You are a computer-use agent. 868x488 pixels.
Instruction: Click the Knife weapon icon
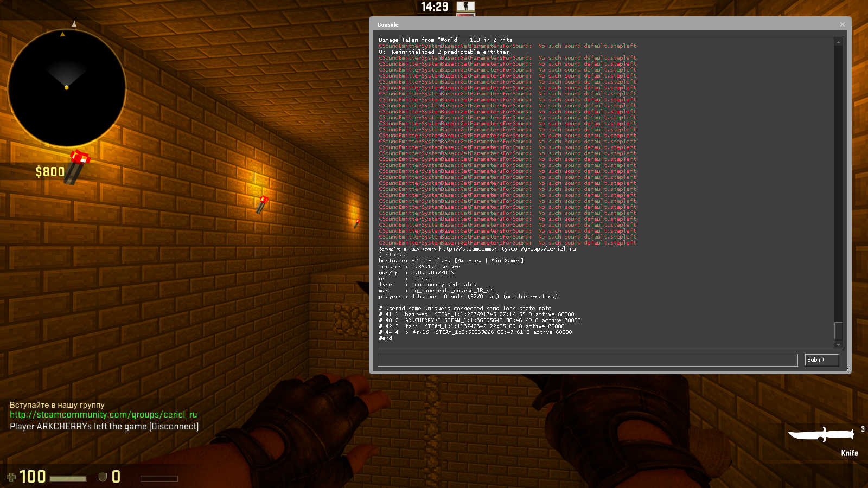[x=821, y=434]
